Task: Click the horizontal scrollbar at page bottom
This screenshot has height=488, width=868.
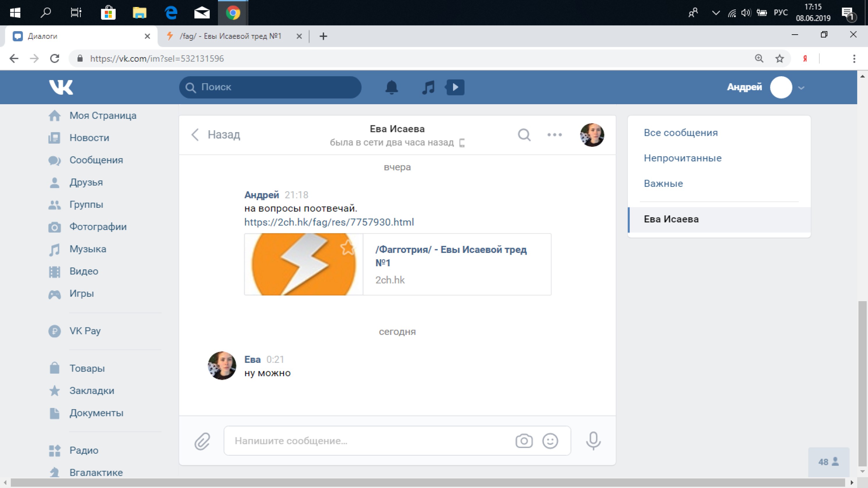Action: (x=428, y=482)
